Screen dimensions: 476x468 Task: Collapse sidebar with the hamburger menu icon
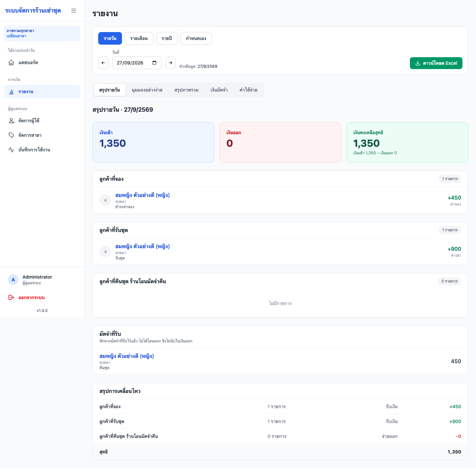click(x=74, y=11)
